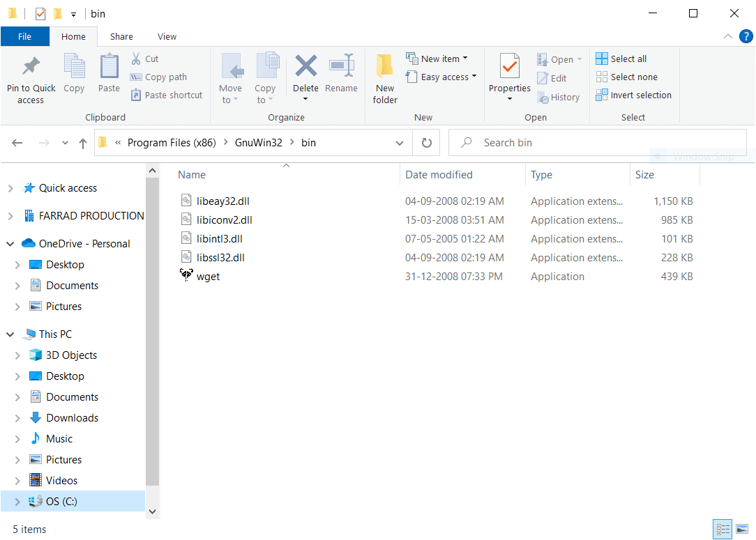Viewport: 756px width, 540px height.
Task: Click the Properties icon in ribbon
Action: tap(510, 68)
